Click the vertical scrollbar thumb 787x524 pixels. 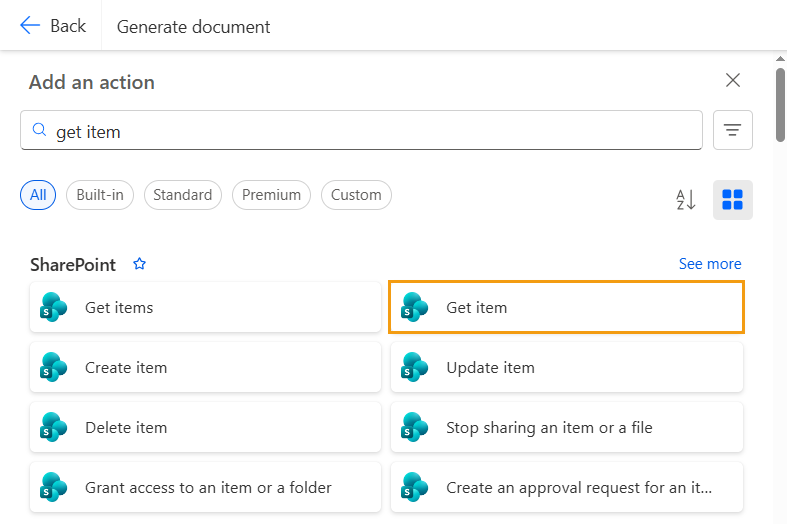click(x=780, y=105)
